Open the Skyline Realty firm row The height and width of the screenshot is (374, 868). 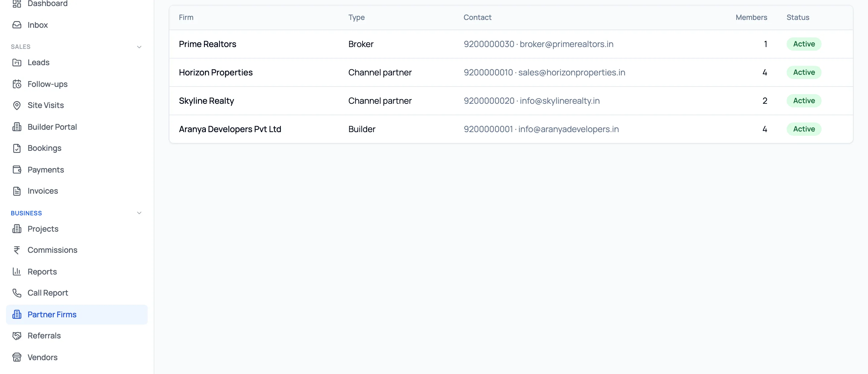pos(511,100)
